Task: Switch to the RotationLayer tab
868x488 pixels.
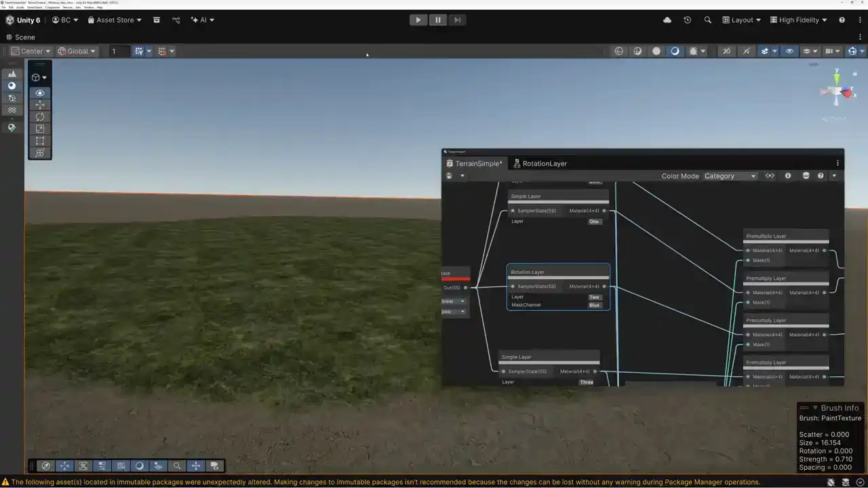Action: [540, 163]
